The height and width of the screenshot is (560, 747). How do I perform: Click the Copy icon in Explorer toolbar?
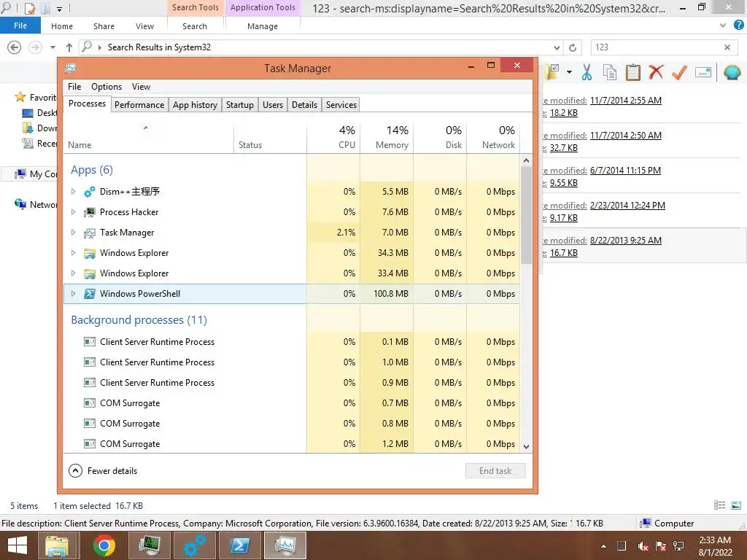(x=609, y=72)
